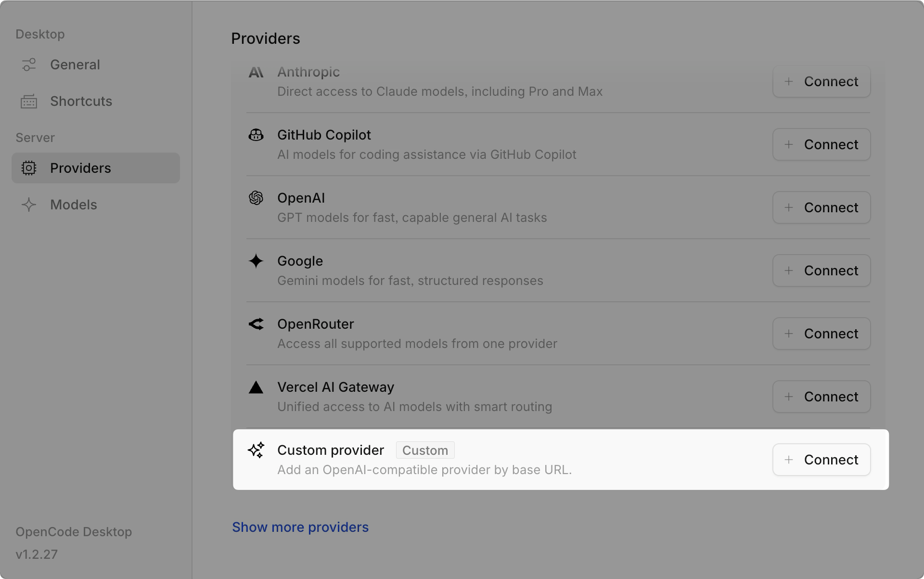
Task: Click the Vercel triangle icon
Action: [x=256, y=387]
